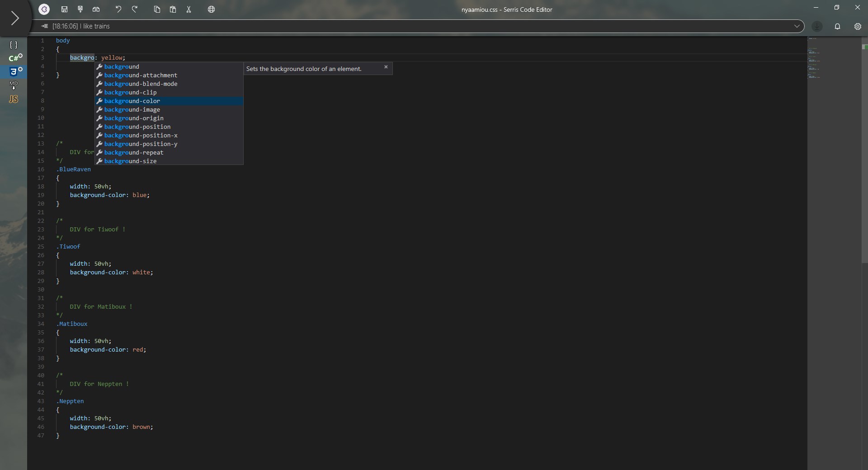
Task: Click the Undo icon in the toolbar
Action: pos(118,9)
